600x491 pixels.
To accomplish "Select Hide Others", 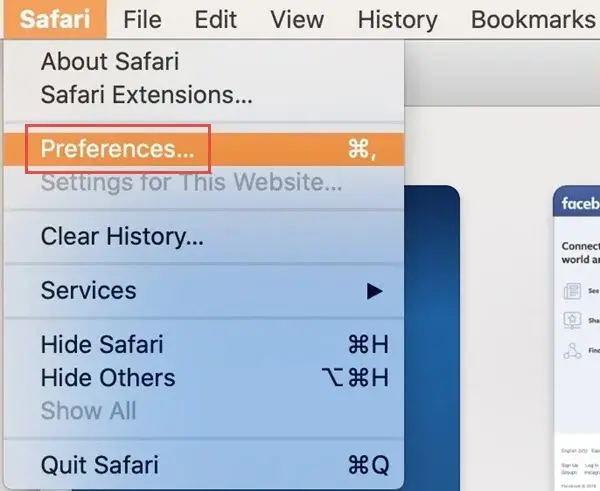I will pyautogui.click(x=204, y=378).
